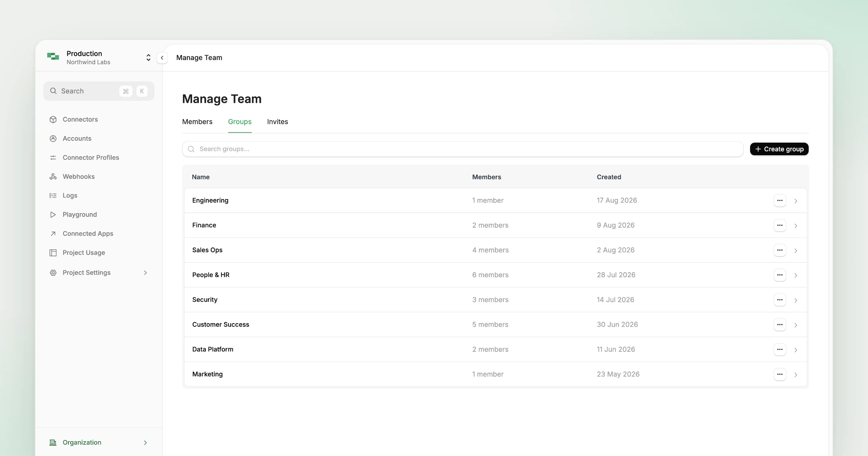Open Security group via its row chevron
Image resolution: width=868 pixels, height=456 pixels.
[796, 300]
